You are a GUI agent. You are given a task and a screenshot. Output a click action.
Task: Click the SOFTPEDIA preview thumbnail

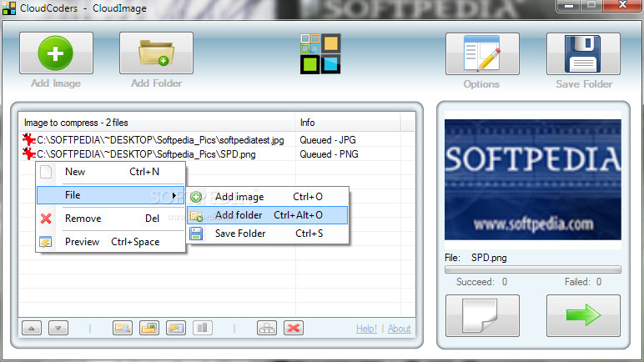click(533, 179)
